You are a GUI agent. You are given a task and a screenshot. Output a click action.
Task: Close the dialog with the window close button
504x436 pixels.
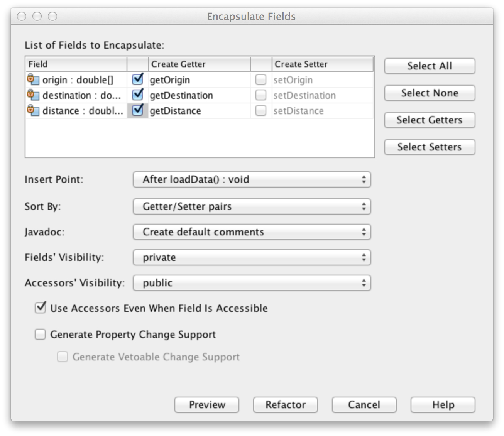click(22, 16)
